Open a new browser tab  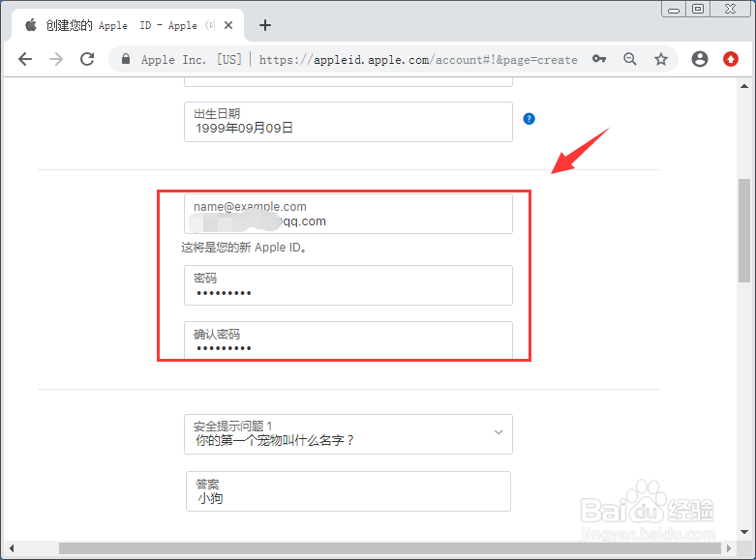click(265, 25)
